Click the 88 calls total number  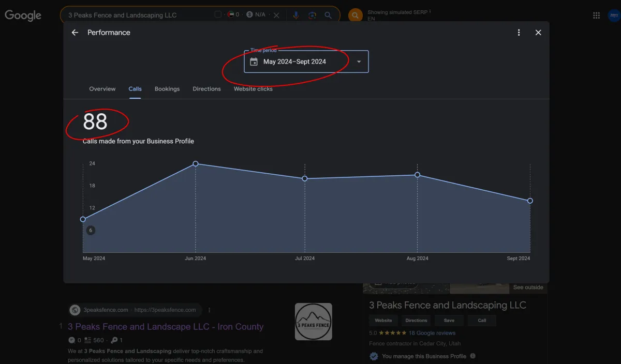point(95,122)
